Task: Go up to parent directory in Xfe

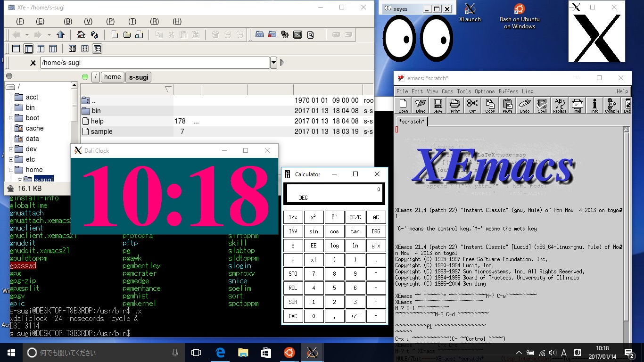Action: click(60, 34)
